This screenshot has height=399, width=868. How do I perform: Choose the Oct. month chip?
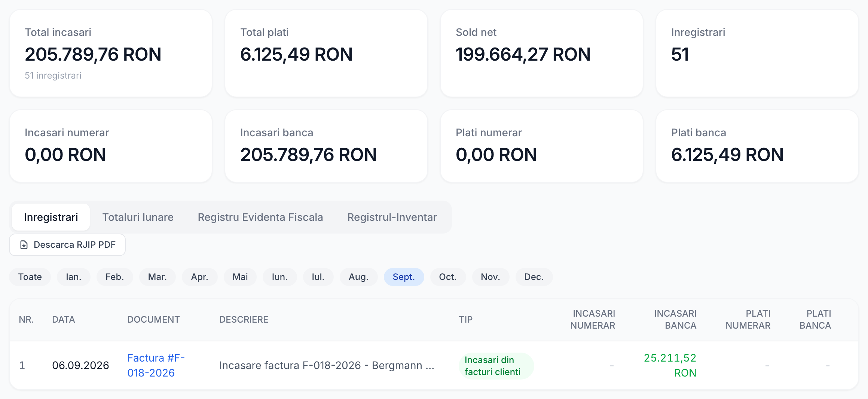click(x=448, y=277)
